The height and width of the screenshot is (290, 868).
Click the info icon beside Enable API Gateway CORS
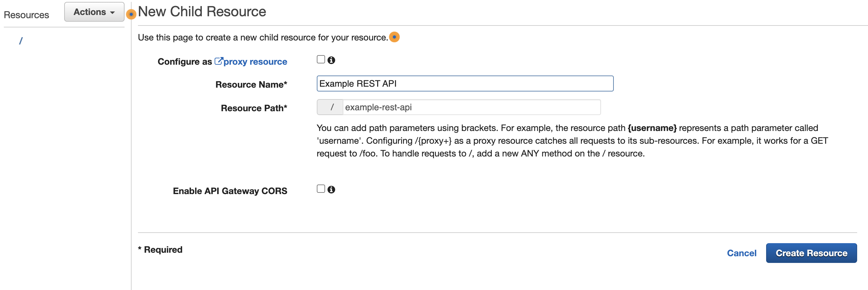(x=331, y=189)
